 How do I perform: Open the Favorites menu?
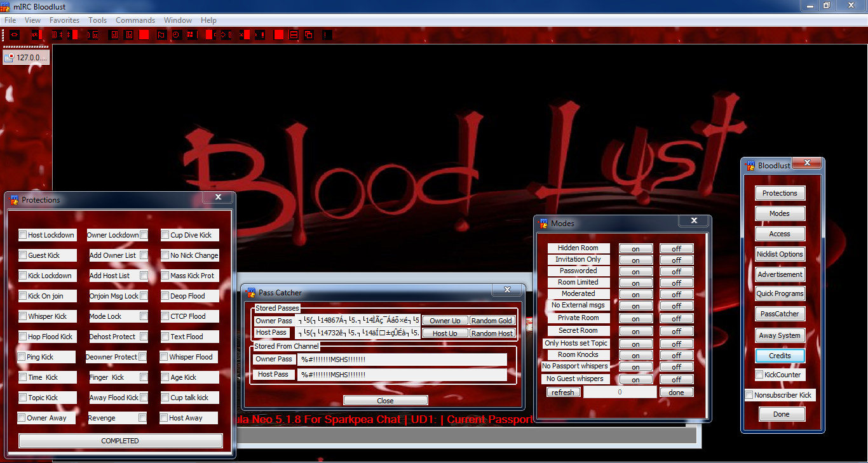pyautogui.click(x=64, y=20)
